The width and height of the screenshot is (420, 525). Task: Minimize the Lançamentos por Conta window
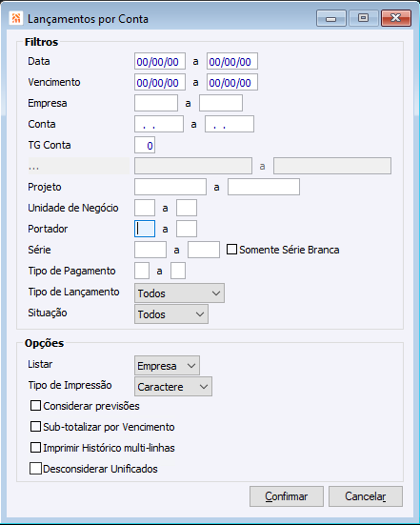coord(331,18)
